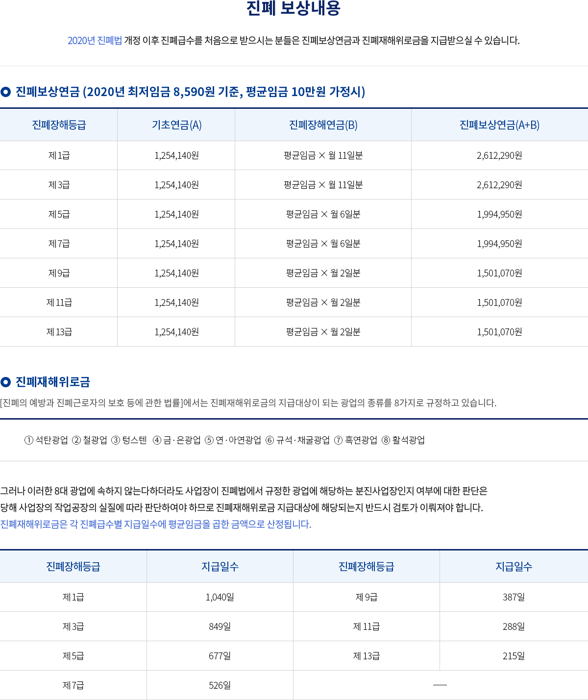Click "⑧ 활석광업" in the mining list
The height and width of the screenshot is (700, 588).
tap(403, 440)
